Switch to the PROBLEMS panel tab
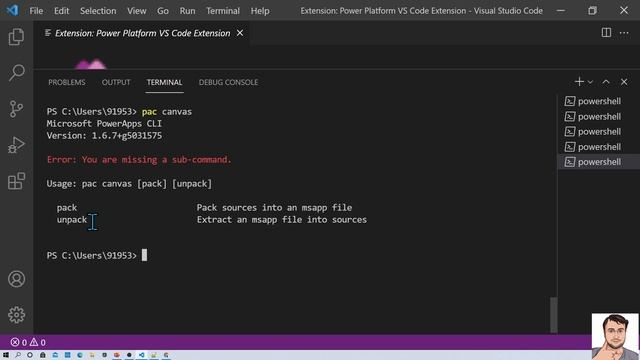Screen dimensions: 640x360 tap(67, 82)
